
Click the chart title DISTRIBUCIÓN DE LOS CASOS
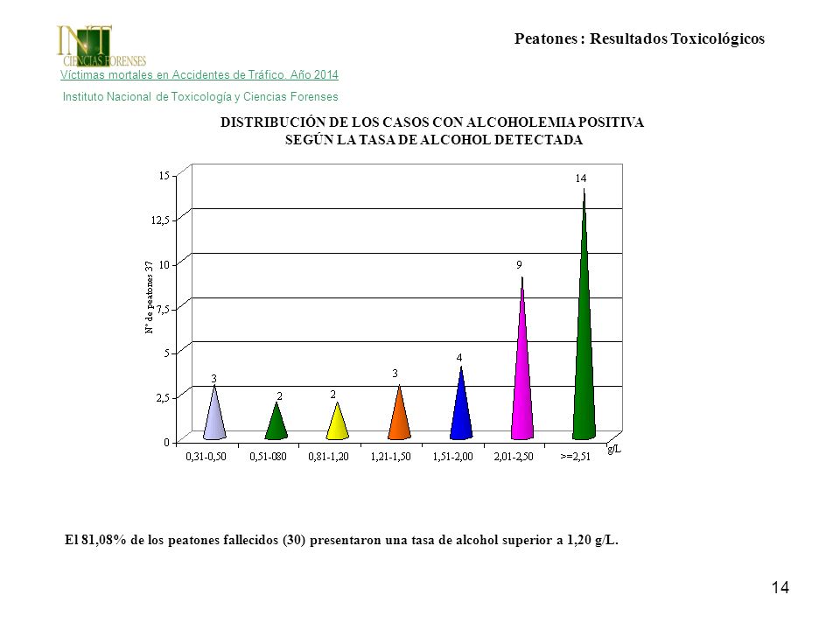tap(432, 130)
